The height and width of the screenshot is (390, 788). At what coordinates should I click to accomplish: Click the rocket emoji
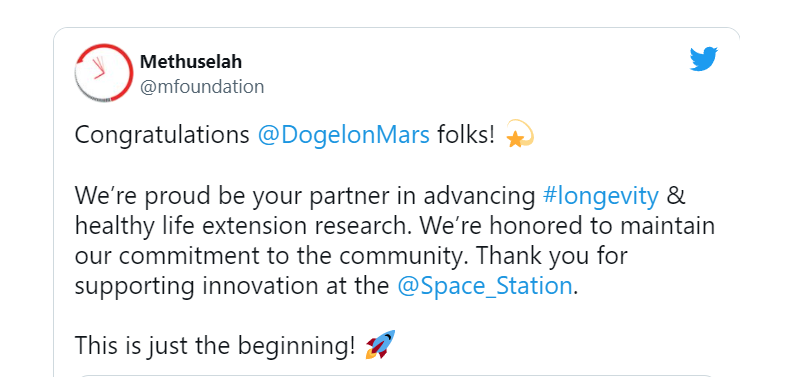point(380,345)
